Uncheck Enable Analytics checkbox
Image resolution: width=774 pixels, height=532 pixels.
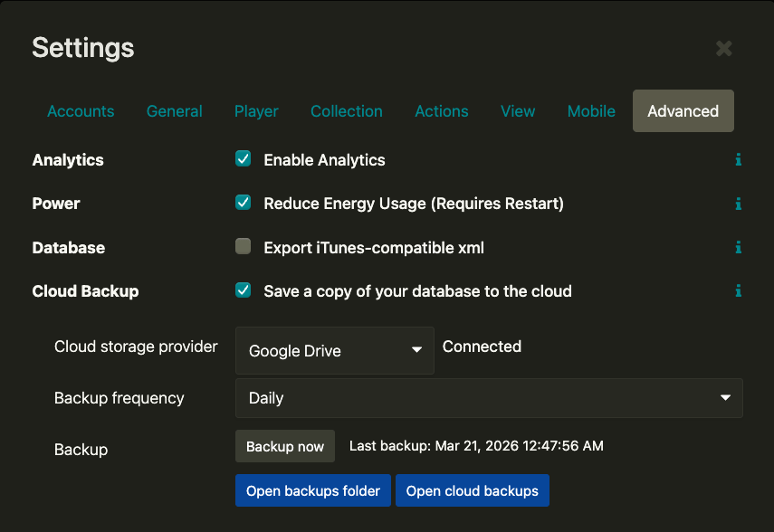(243, 159)
